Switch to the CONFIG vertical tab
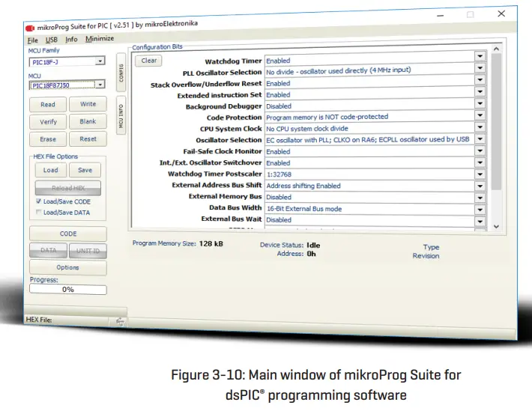The image size is (532, 414). (121, 73)
